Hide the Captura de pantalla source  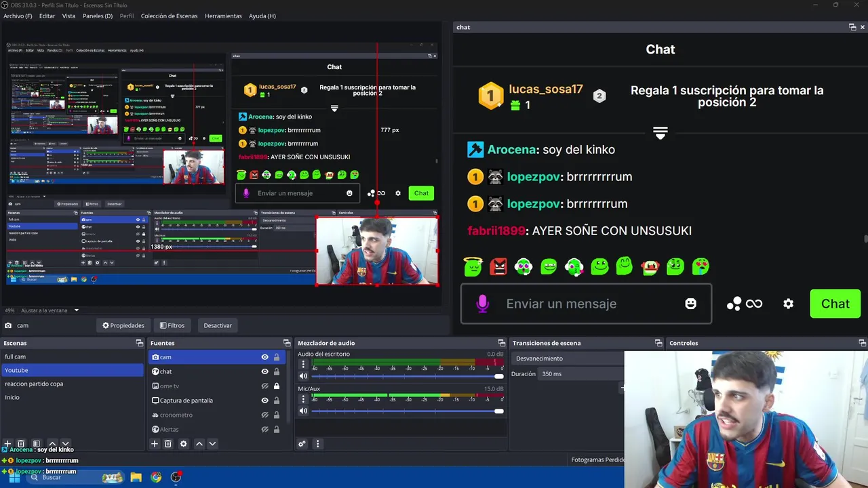265,401
